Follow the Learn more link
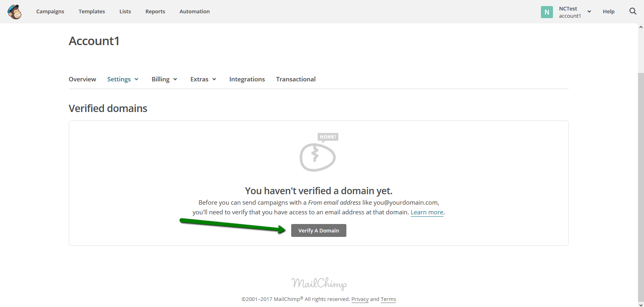The width and height of the screenshot is (644, 307). (427, 212)
